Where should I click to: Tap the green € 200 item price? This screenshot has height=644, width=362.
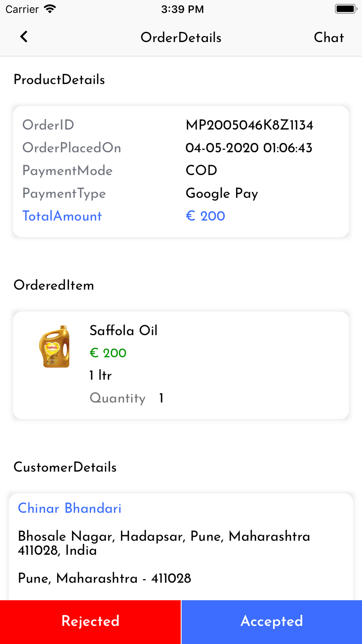(108, 353)
